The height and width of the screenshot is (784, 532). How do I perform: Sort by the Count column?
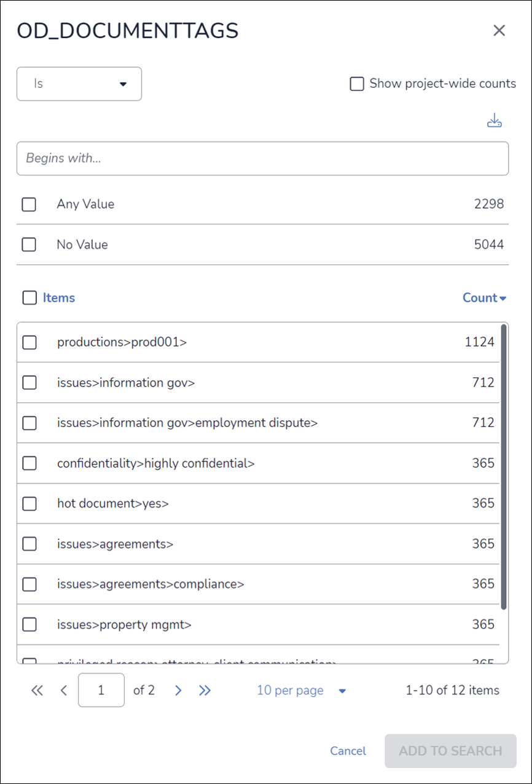(484, 298)
